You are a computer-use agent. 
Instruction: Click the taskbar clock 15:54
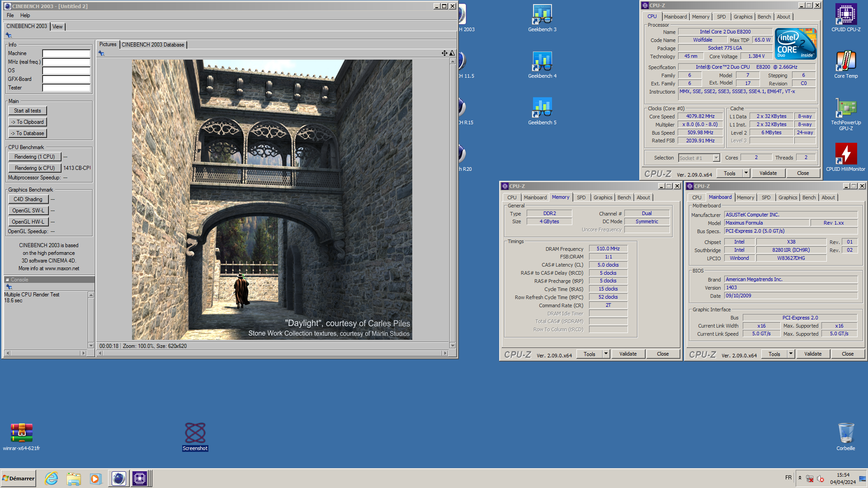tap(843, 475)
